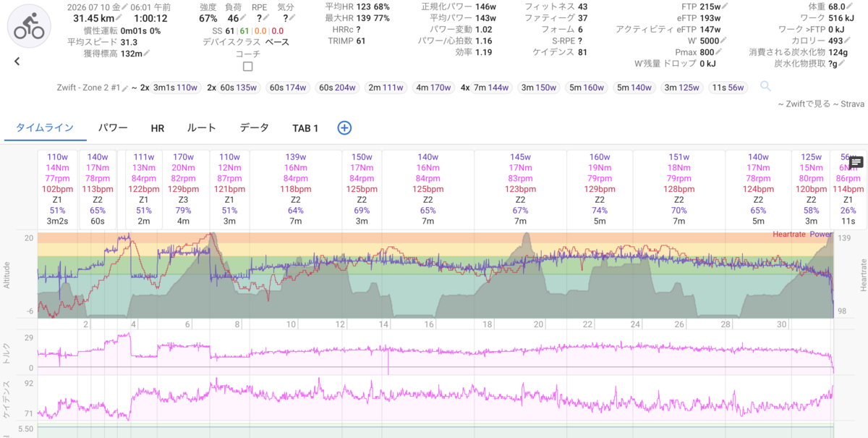This screenshot has width=868, height=438.
Task: Click the 151w 7m interval card
Action: 679,190
